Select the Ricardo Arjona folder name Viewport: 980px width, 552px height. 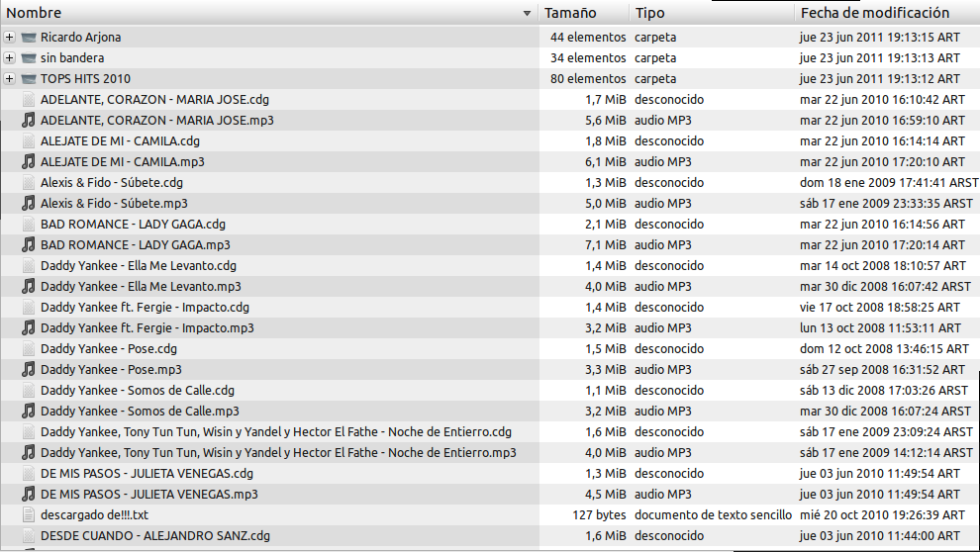[x=80, y=38]
